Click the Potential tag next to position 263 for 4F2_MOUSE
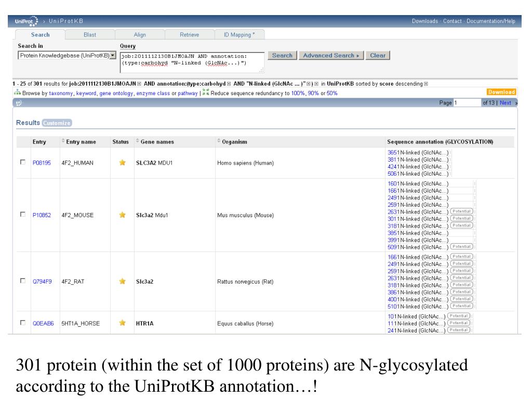This screenshot has height=399, width=532. (x=461, y=211)
